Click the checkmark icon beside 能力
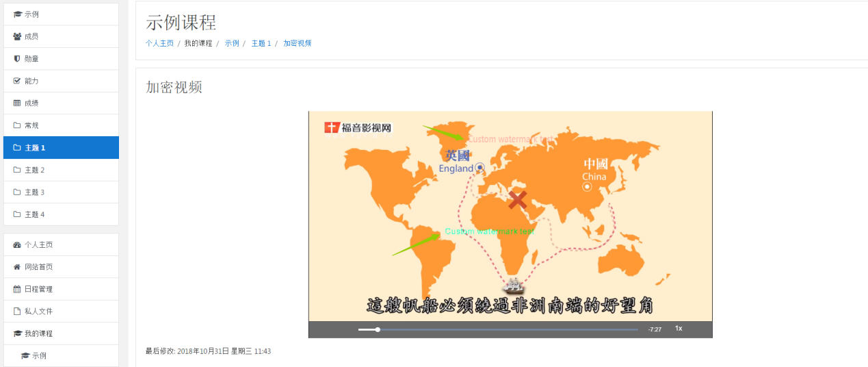This screenshot has height=367, width=868. point(17,81)
